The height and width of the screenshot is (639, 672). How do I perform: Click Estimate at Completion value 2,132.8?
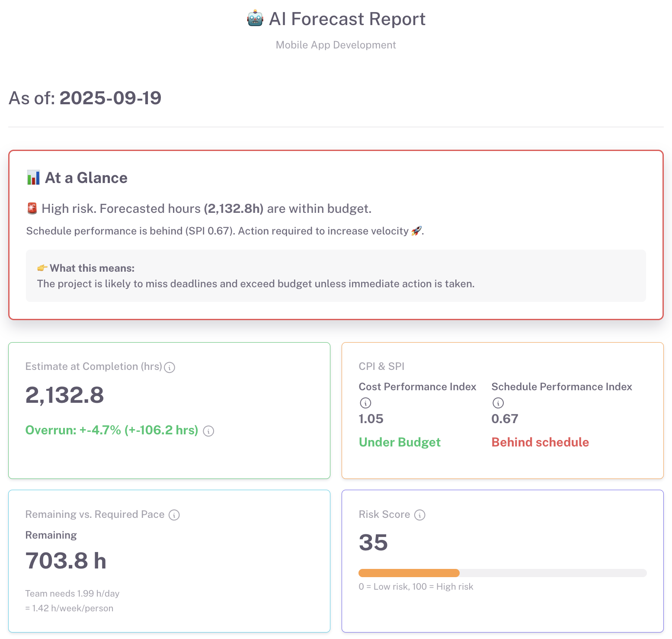65,395
